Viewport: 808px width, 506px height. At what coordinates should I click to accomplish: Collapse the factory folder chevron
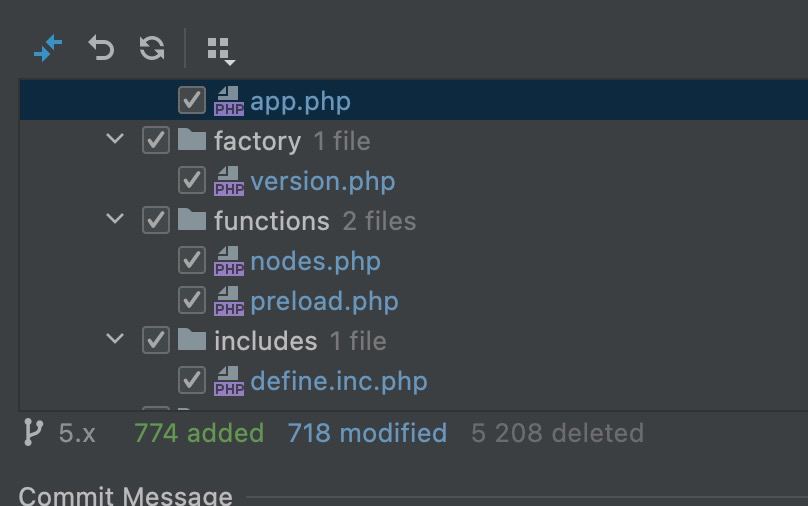click(115, 138)
